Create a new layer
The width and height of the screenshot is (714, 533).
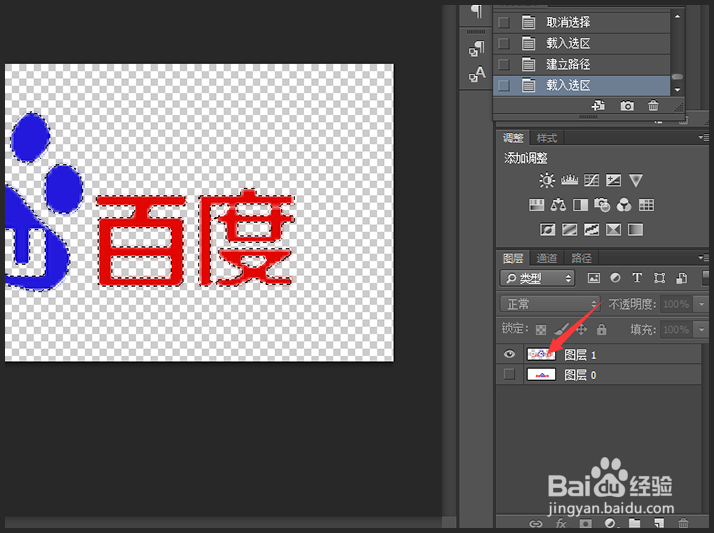pos(659,523)
